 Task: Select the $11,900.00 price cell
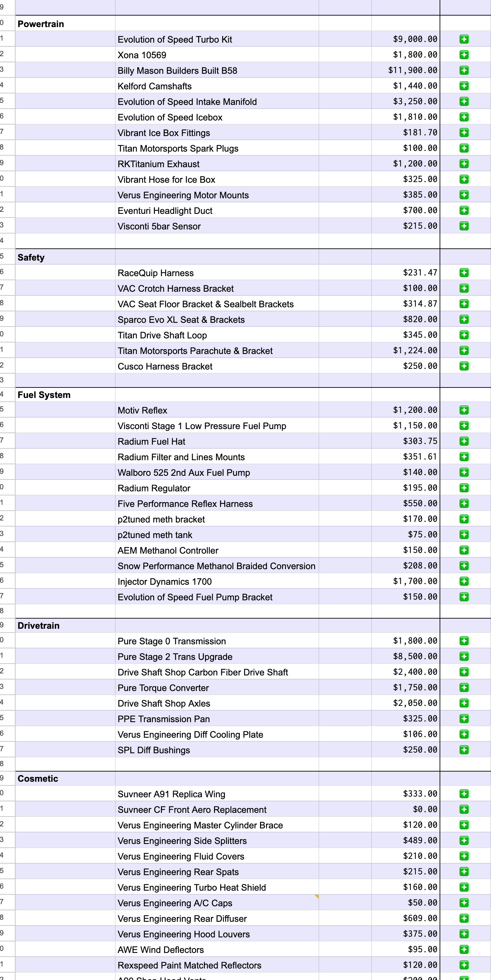tap(405, 70)
